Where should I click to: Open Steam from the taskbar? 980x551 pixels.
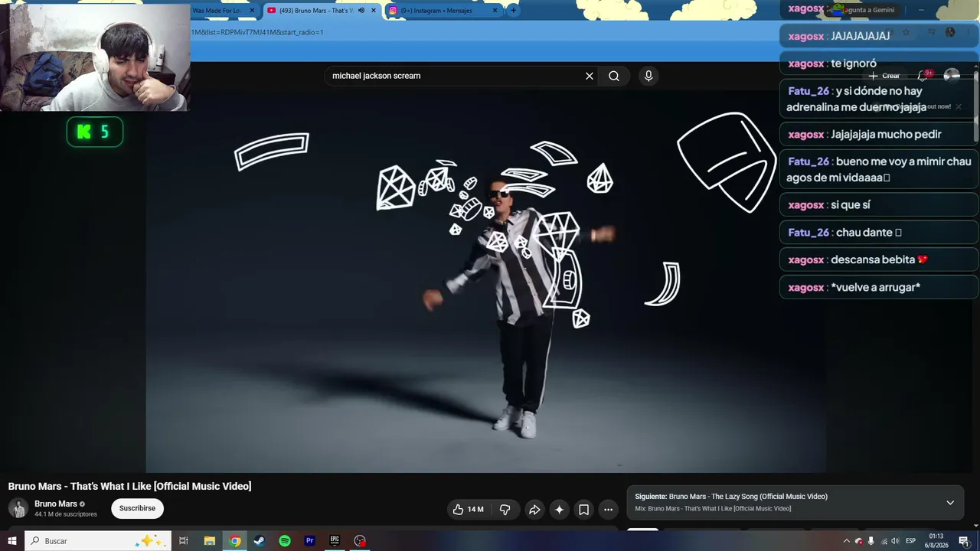coord(259,541)
